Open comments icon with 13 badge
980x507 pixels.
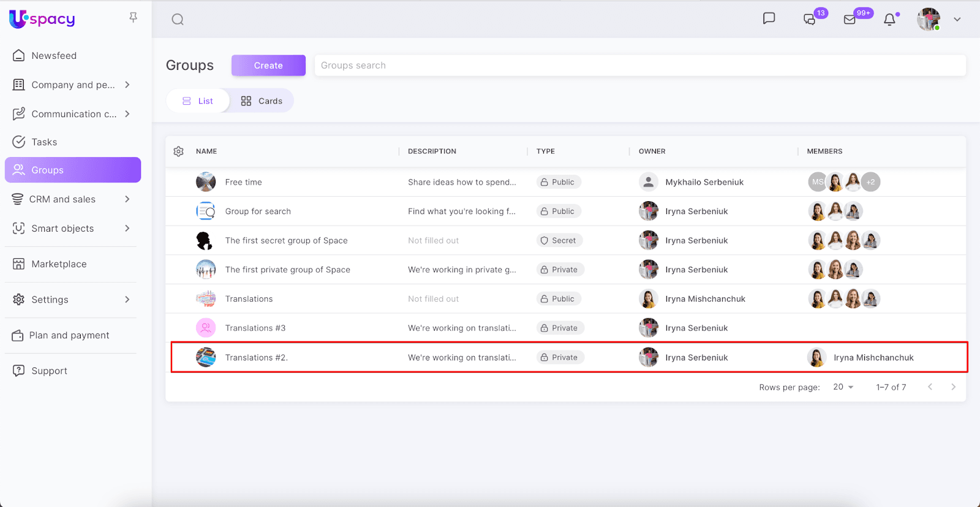click(x=810, y=20)
